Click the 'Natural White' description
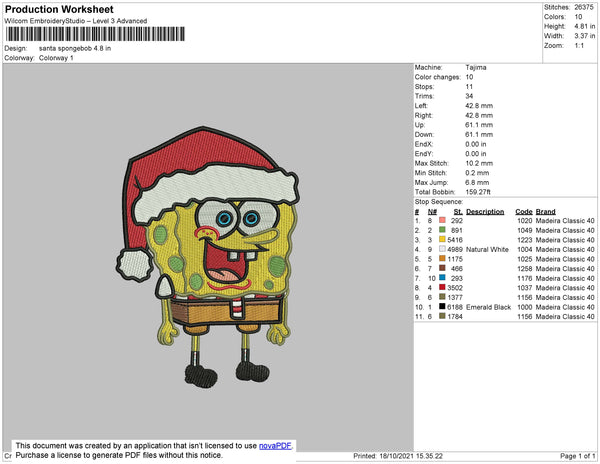The height and width of the screenshot is (464, 600). (x=488, y=249)
